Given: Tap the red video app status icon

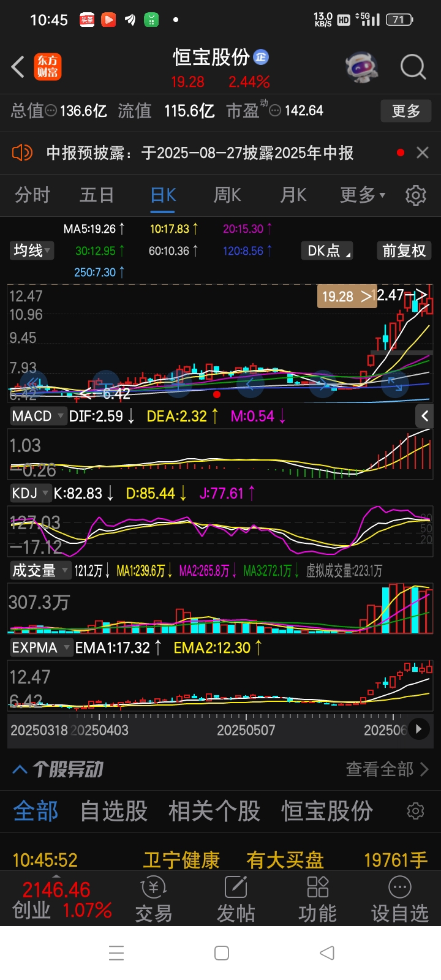Looking at the screenshot, I should pos(108,20).
